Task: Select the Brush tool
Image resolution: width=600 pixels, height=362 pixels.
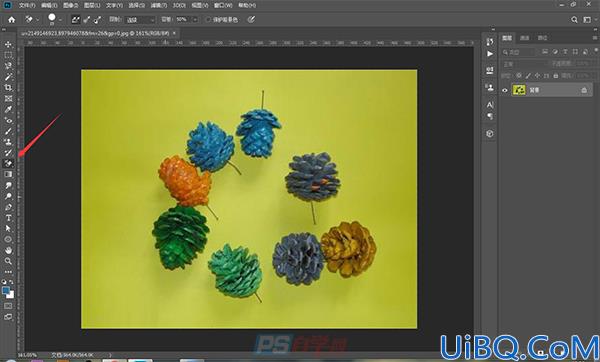Action: coord(8,131)
